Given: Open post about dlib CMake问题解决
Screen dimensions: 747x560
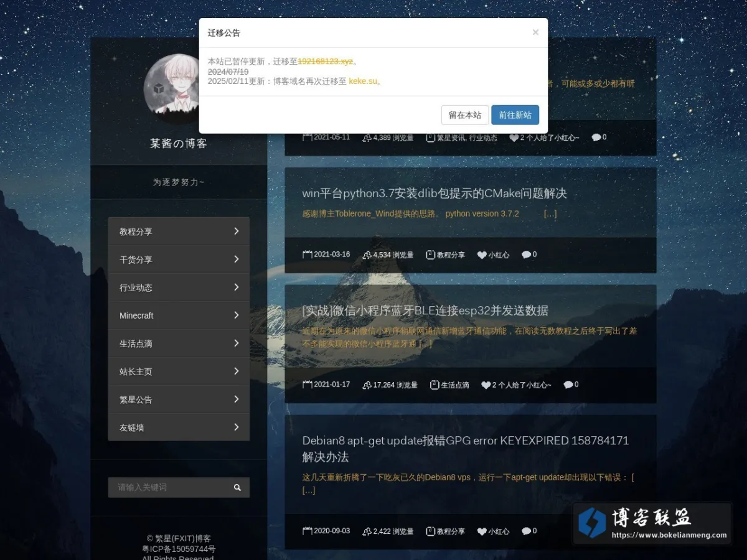Looking at the screenshot, I should click(x=435, y=194).
